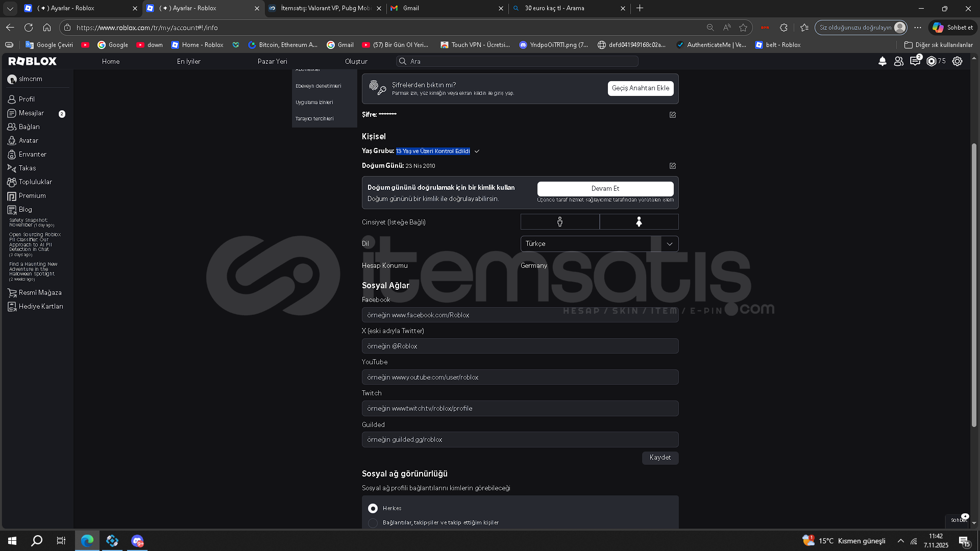Select the female gender option
The width and height of the screenshot is (980, 551).
coord(639,222)
